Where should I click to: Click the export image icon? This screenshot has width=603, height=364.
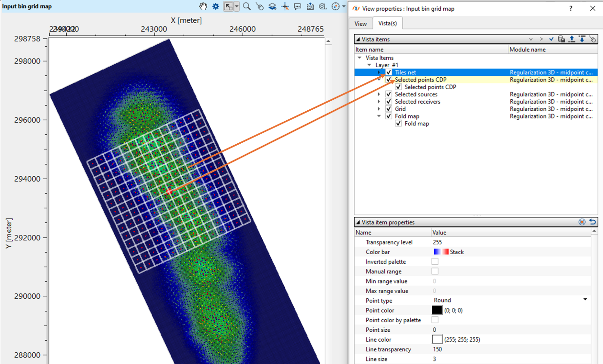coord(310,6)
